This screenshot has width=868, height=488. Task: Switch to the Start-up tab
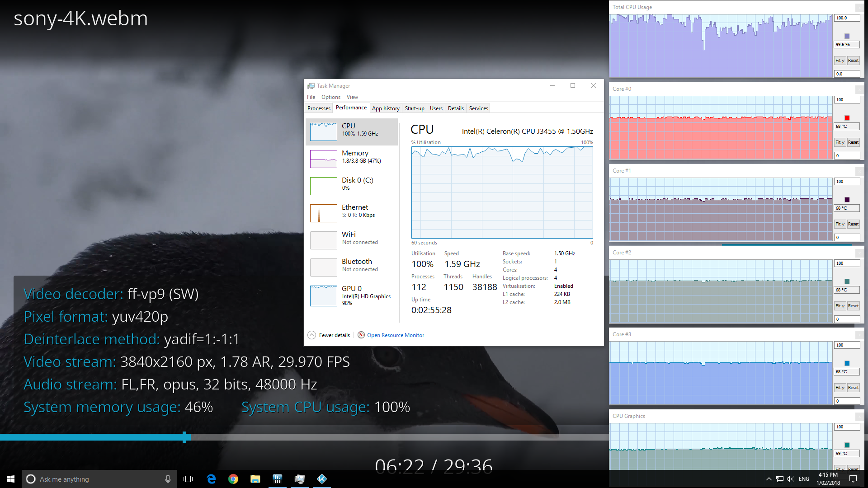(415, 108)
